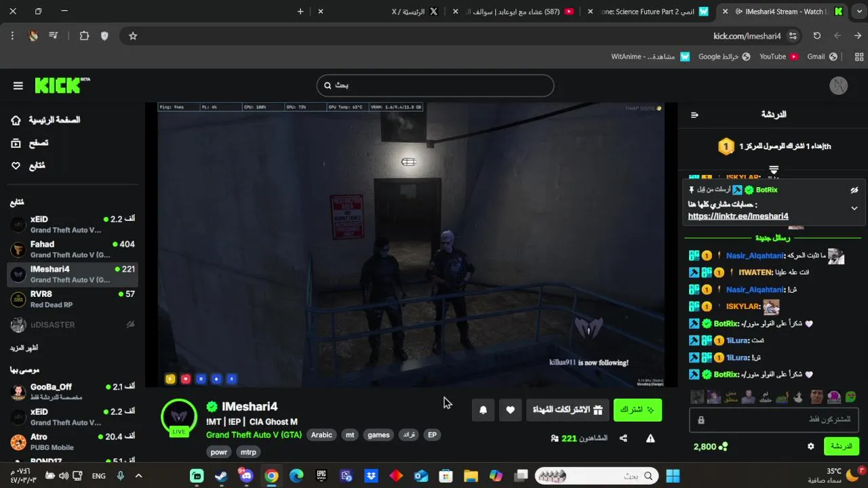This screenshot has height=488, width=868.
Task: Open Chrome extensions puzzle icon
Action: tap(84, 36)
